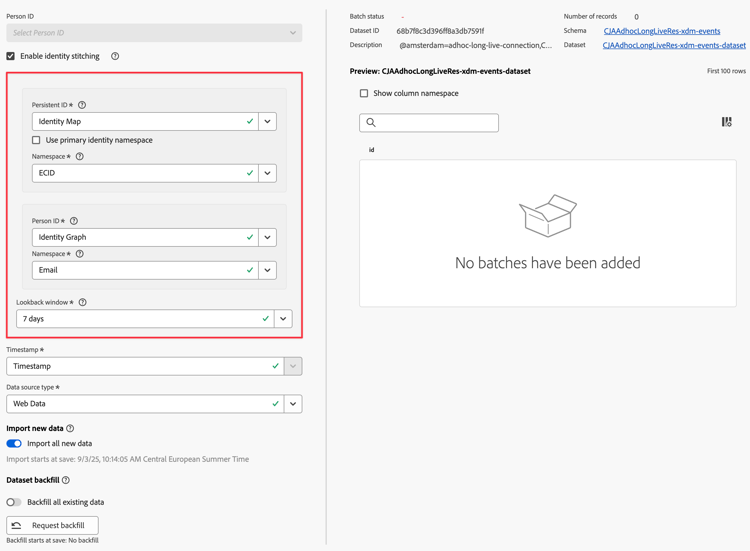Expand Persistent ID Identity Map dropdown

267,121
